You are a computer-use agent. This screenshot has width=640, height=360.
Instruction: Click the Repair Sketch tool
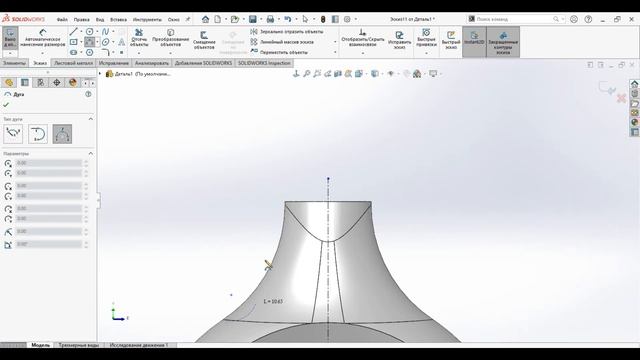[399, 39]
